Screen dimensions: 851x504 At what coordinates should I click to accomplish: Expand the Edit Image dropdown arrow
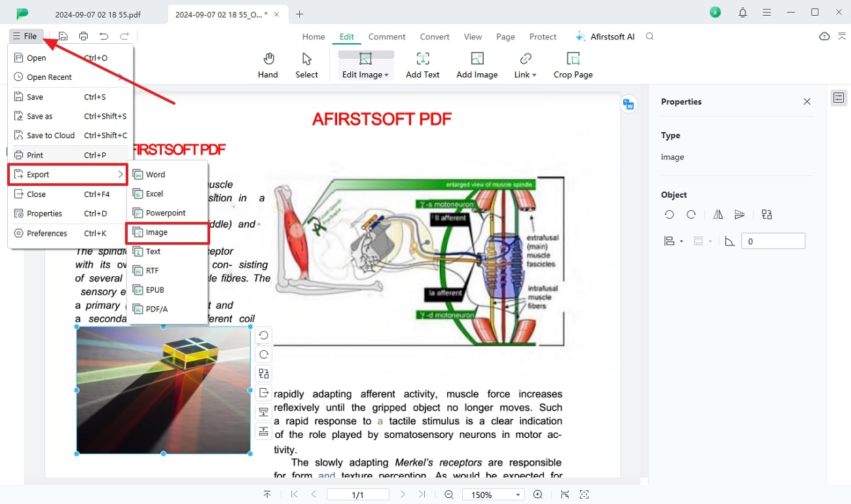coord(386,75)
